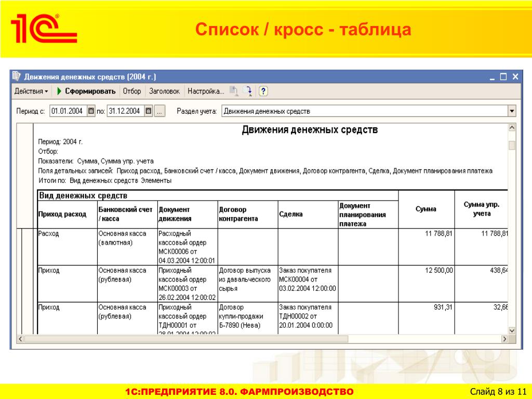
Task: Click the Период: 2004 г. report line
Action: click(60, 142)
